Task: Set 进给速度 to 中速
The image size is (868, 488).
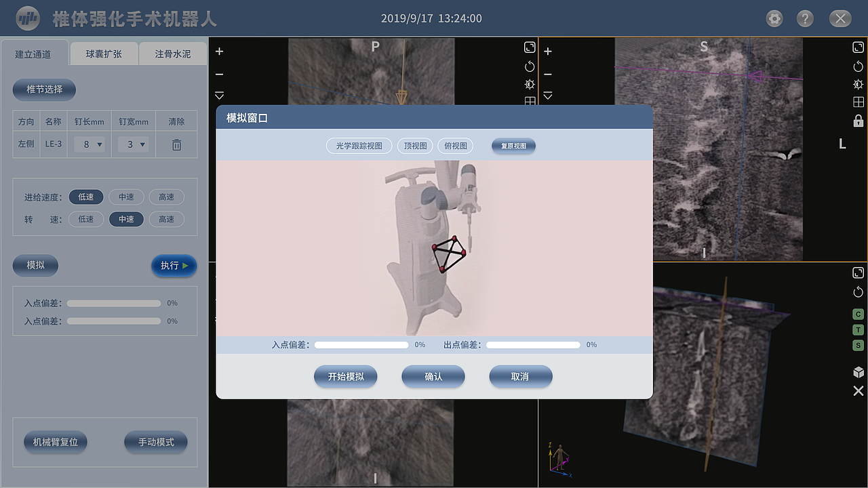Action: tap(126, 197)
